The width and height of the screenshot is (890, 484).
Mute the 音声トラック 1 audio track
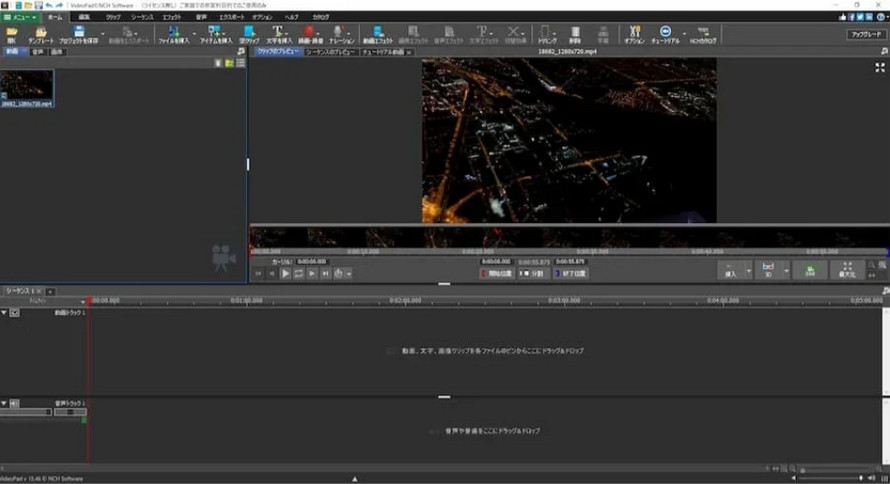click(15, 402)
